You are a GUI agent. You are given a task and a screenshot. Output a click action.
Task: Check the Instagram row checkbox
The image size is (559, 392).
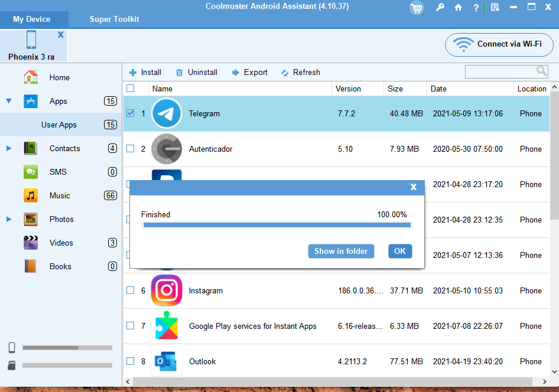(131, 290)
